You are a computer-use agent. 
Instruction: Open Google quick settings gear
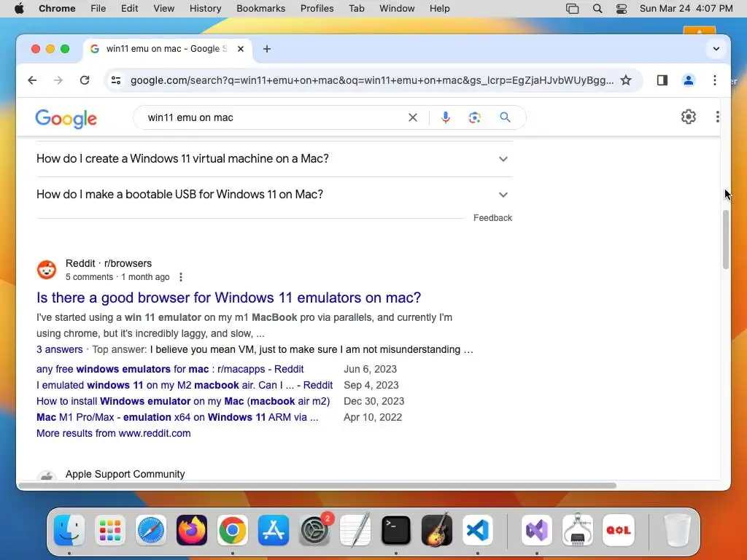[689, 117]
